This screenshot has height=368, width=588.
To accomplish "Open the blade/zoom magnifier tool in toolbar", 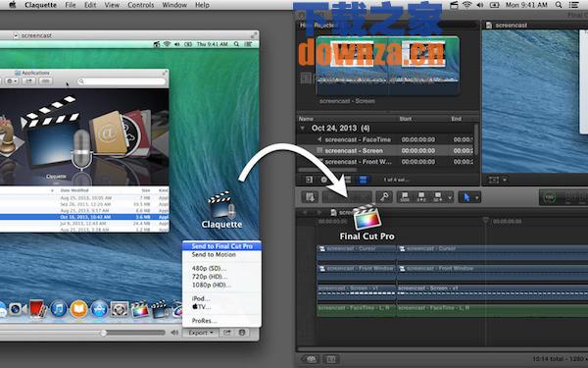I will 384,197.
